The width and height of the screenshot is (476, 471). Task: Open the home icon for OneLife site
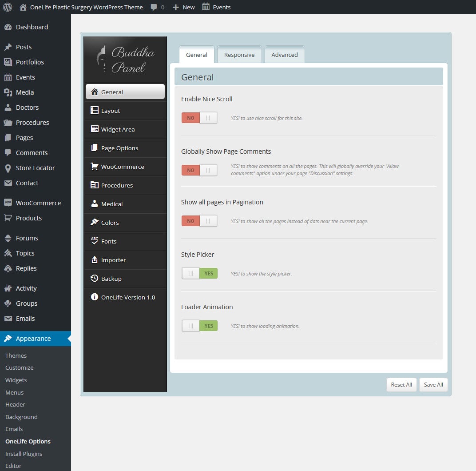tap(23, 7)
